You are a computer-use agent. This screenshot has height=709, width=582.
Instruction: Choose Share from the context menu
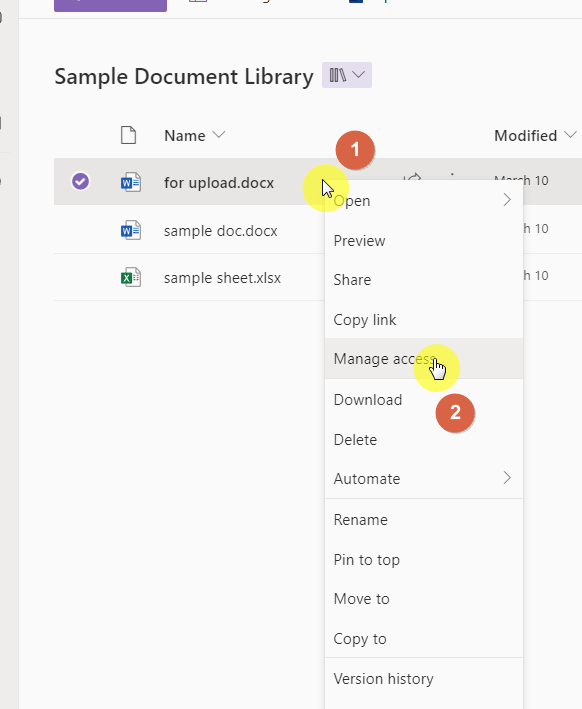point(424,280)
